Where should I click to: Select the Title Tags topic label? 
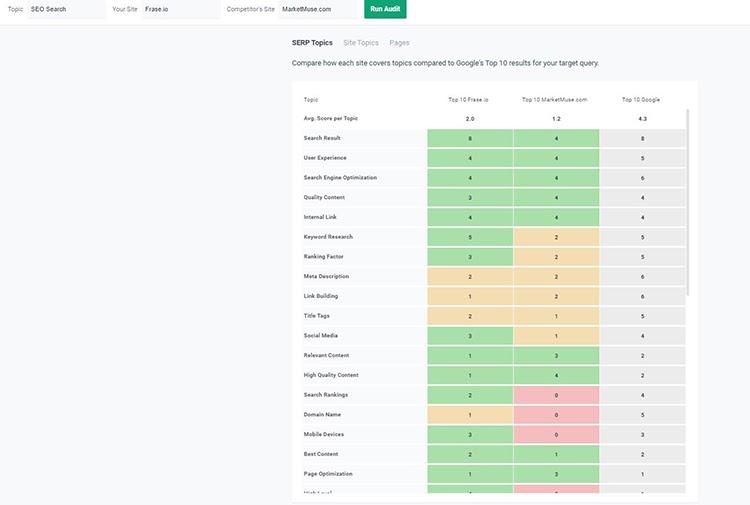316,316
